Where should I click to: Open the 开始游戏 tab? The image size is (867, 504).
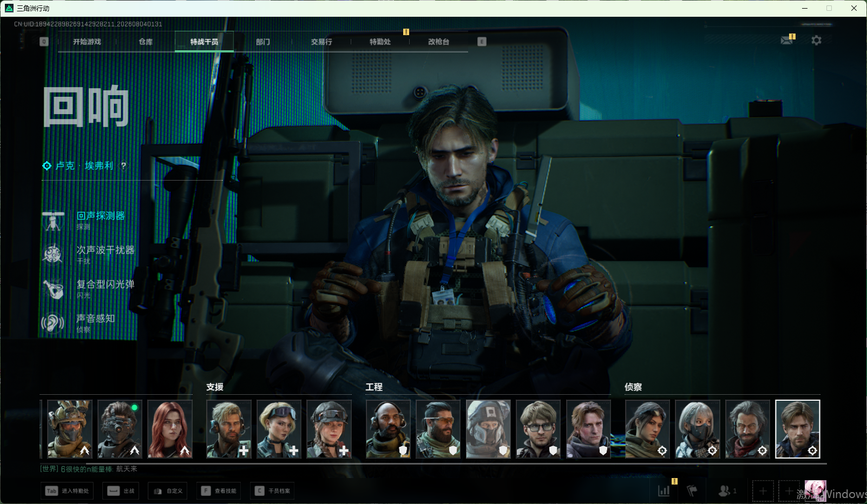(87, 42)
